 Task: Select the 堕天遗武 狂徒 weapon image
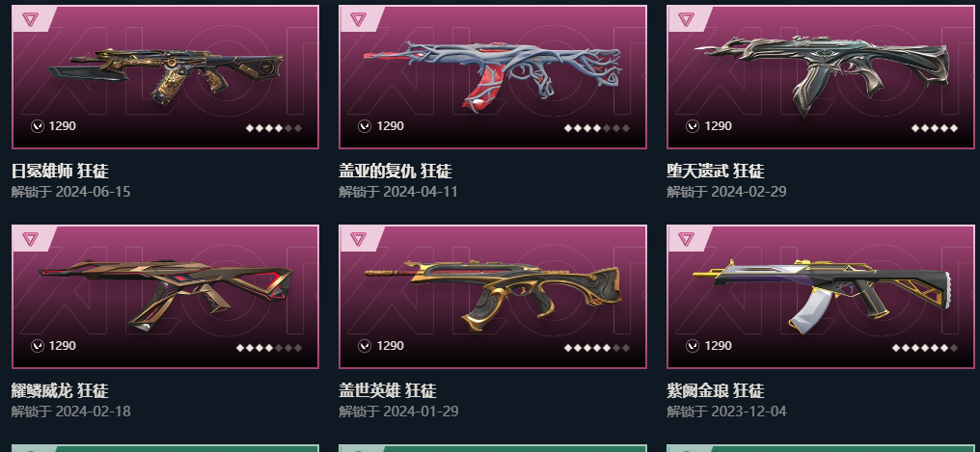[821, 77]
